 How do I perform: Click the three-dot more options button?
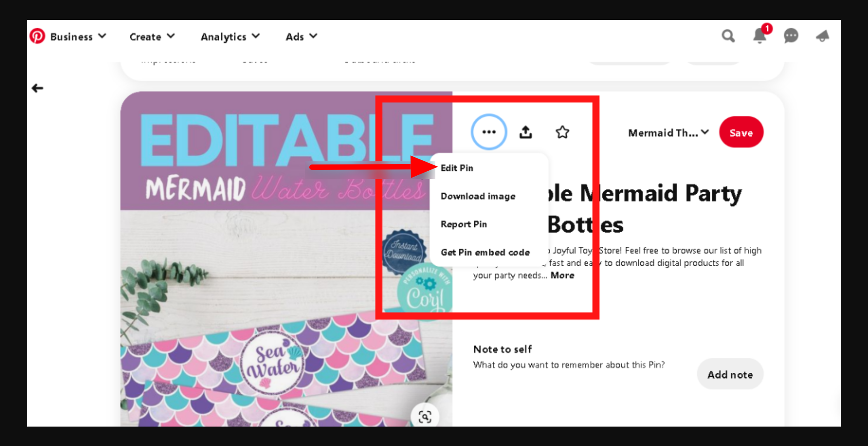click(x=489, y=132)
